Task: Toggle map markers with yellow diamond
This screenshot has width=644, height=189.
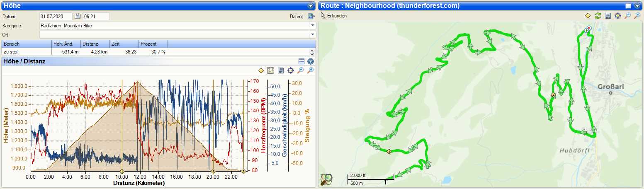Action: [x=588, y=16]
